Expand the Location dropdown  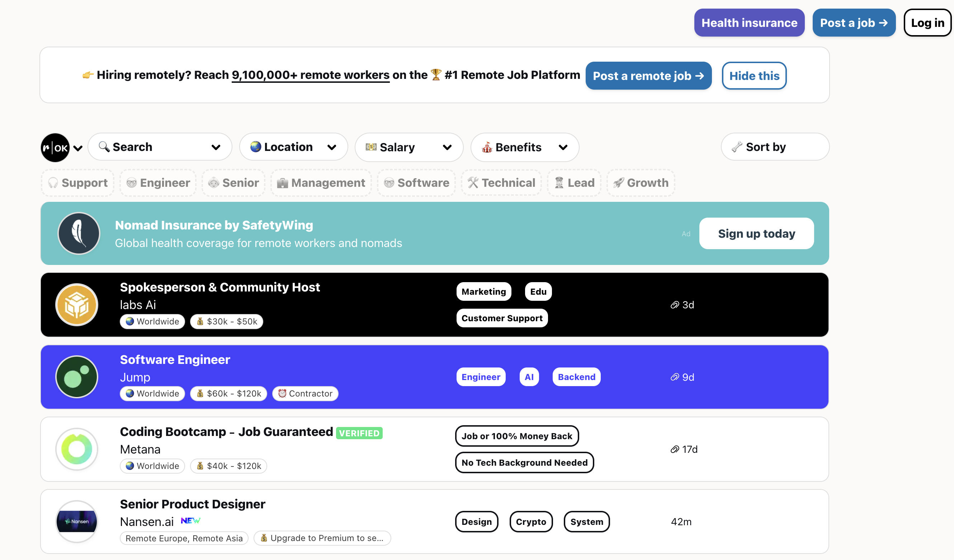click(x=293, y=147)
